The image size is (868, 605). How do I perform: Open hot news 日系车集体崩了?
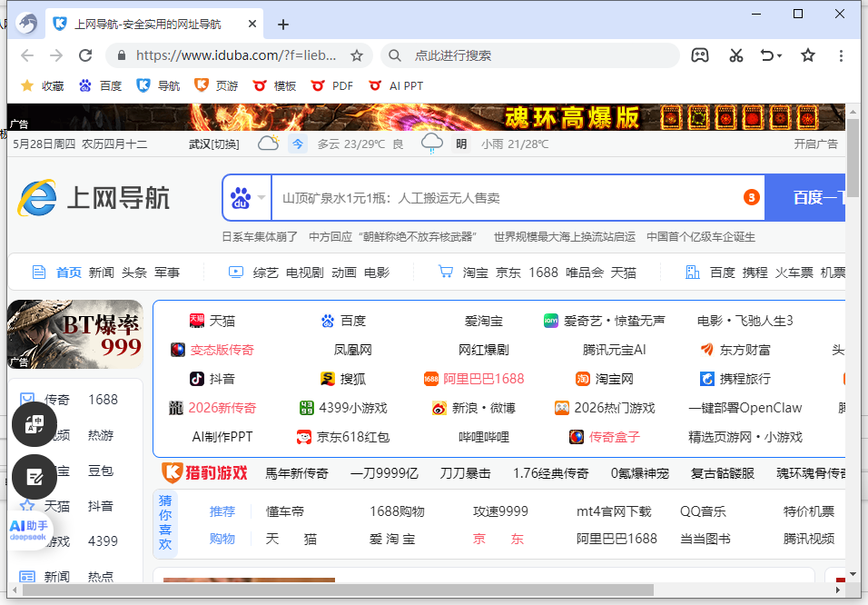[260, 237]
